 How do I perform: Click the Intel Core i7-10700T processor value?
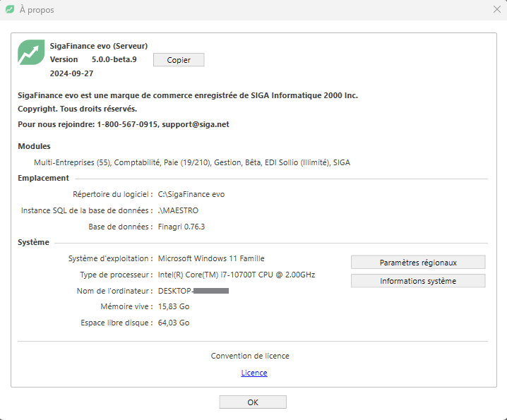pyautogui.click(x=237, y=275)
